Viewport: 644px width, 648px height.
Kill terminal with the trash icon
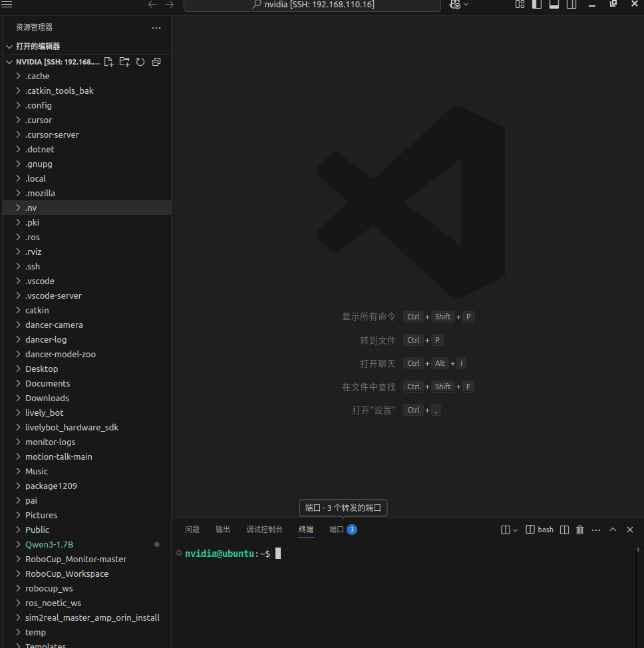[x=580, y=530]
